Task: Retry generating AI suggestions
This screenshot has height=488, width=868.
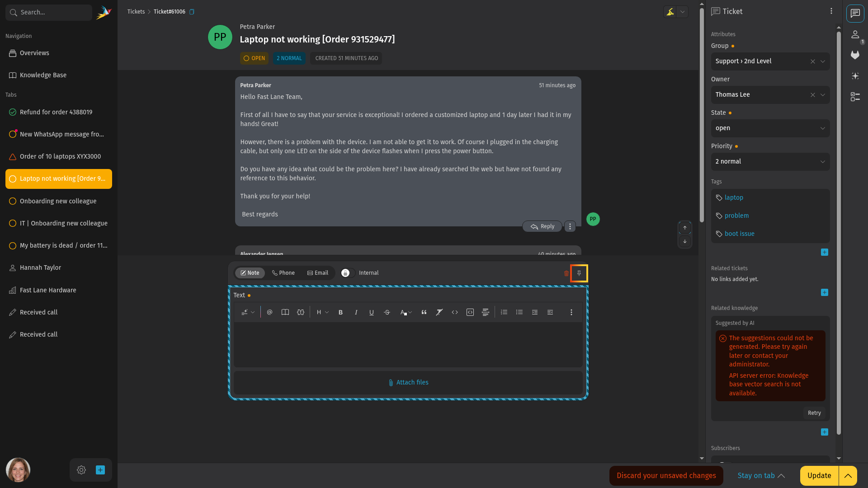Action: pyautogui.click(x=814, y=413)
